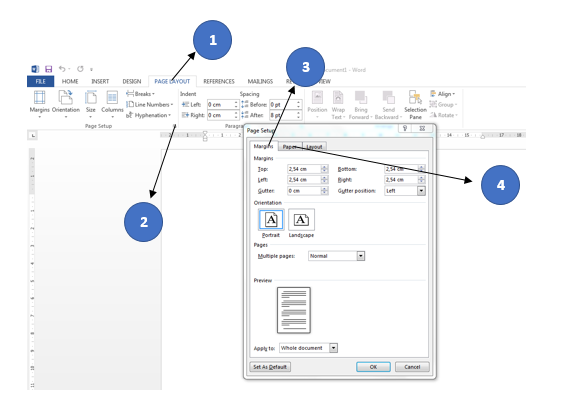Image resolution: width=580 pixels, height=398 pixels.
Task: Click OK in Page Setup dialog
Action: coord(373,367)
